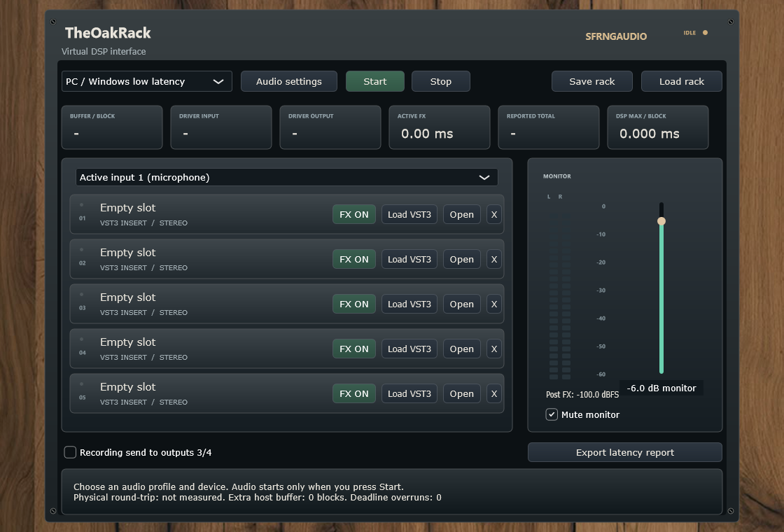Toggle FX ON for slot 05

tap(354, 393)
